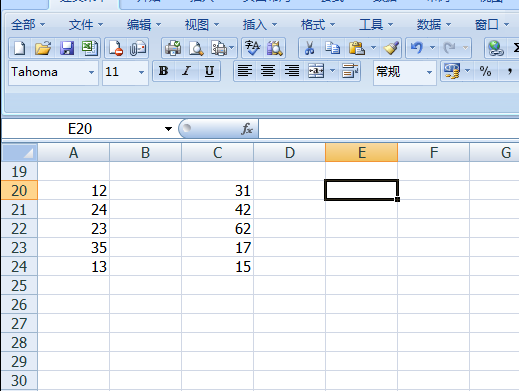Open the 文件 menu
Image resolution: width=519 pixels, height=391 pixels.
(x=86, y=24)
